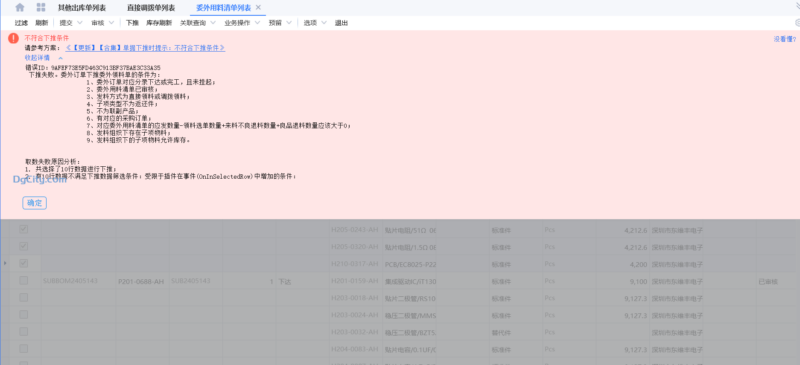Open the 不符合下推条件 reference solution link

pyautogui.click(x=145, y=47)
